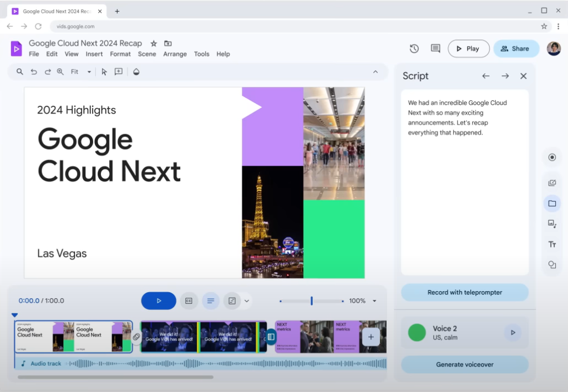The image size is (568, 392).
Task: Adjust the timeline zoom slider
Action: pyautogui.click(x=311, y=301)
